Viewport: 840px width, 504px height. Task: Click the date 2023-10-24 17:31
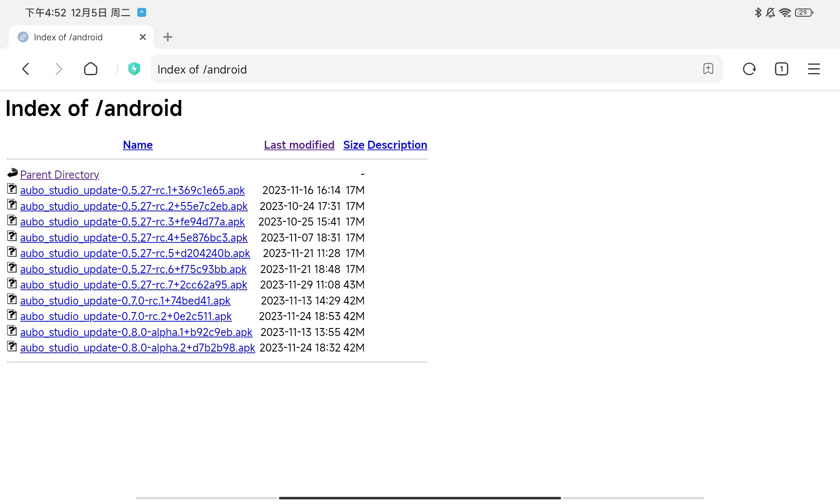[300, 206]
